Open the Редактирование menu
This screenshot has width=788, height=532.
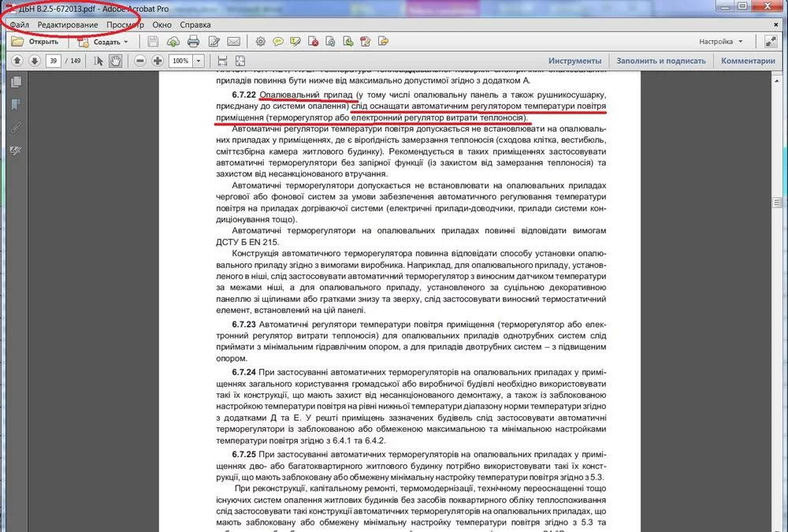click(67, 24)
